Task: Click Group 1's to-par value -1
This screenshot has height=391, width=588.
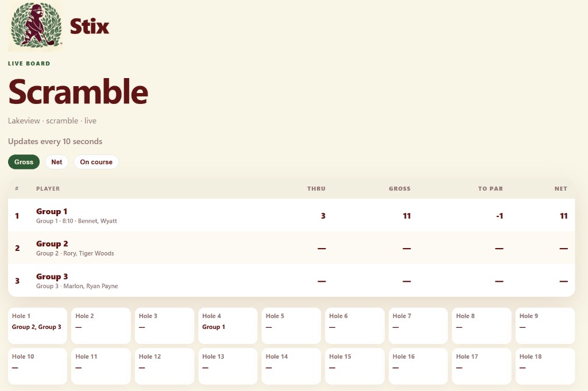Action: tap(499, 216)
